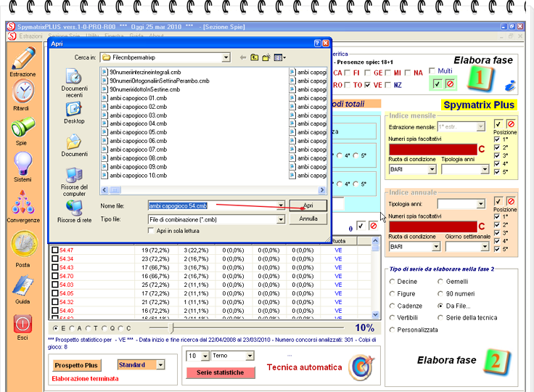The width and height of the screenshot is (534, 392).
Task: Open Tipologia anni dropdown in Indice annuale
Action: 480,204
